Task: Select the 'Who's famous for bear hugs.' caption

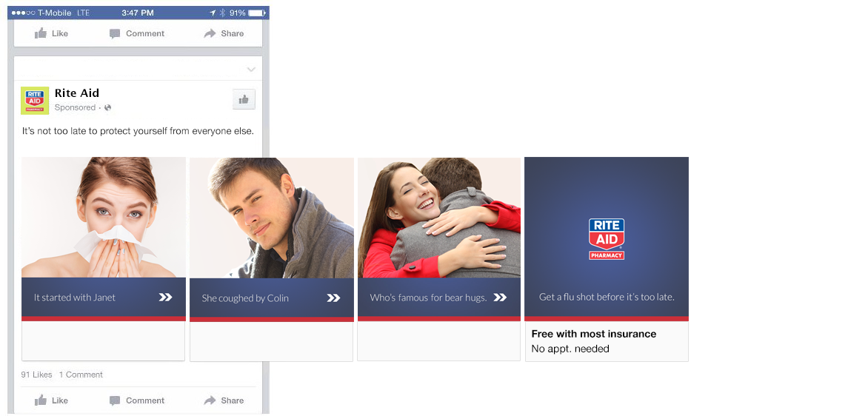Action: [429, 298]
